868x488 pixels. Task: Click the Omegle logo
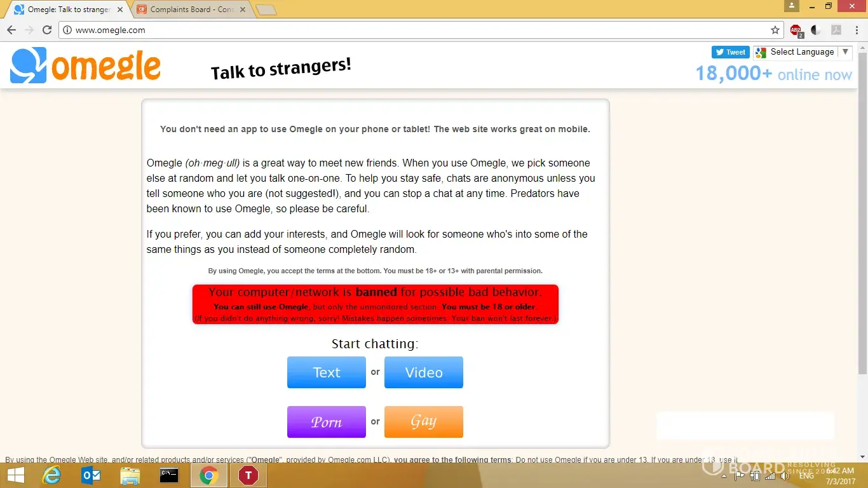tap(85, 65)
